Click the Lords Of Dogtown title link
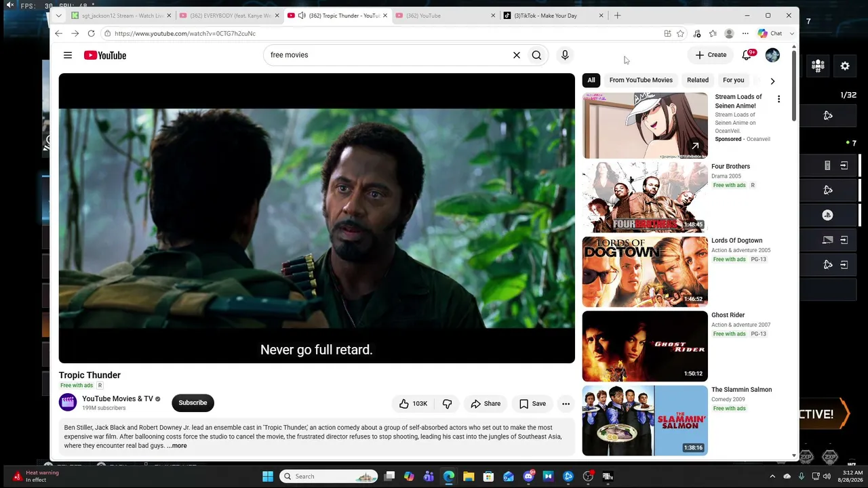This screenshot has width=868, height=488. click(736, 241)
